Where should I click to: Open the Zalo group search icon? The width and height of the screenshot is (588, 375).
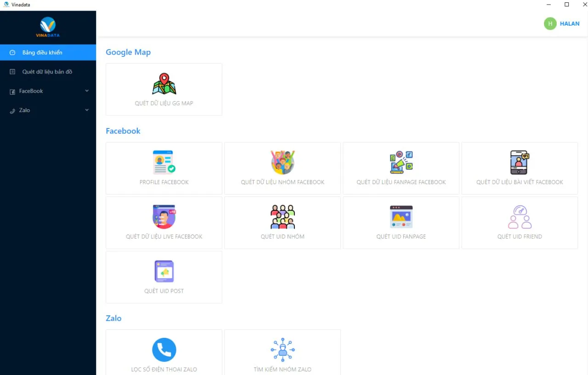click(x=283, y=350)
